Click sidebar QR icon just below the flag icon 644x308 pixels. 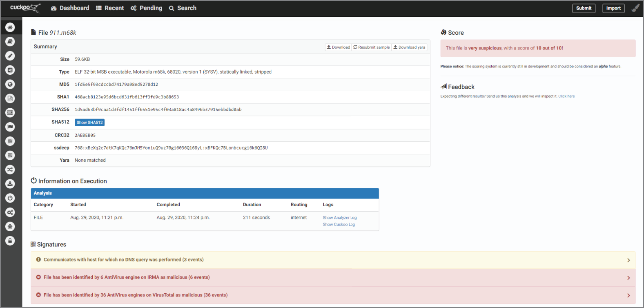click(10, 141)
